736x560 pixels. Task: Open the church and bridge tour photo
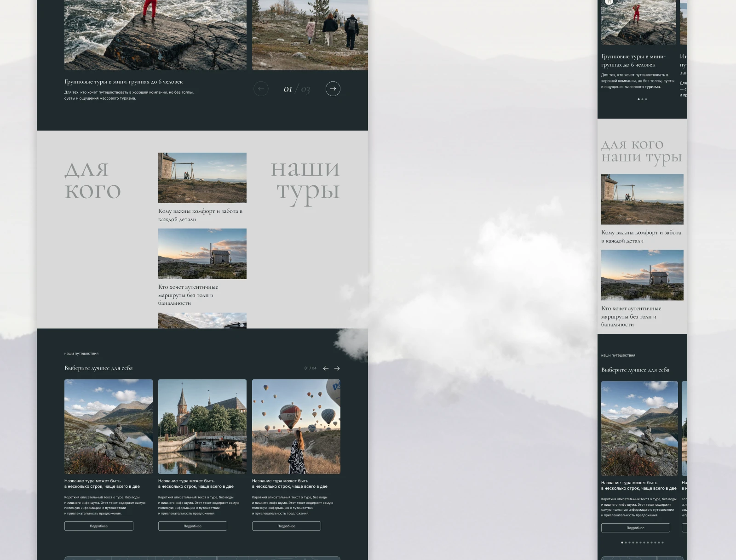pos(202,427)
